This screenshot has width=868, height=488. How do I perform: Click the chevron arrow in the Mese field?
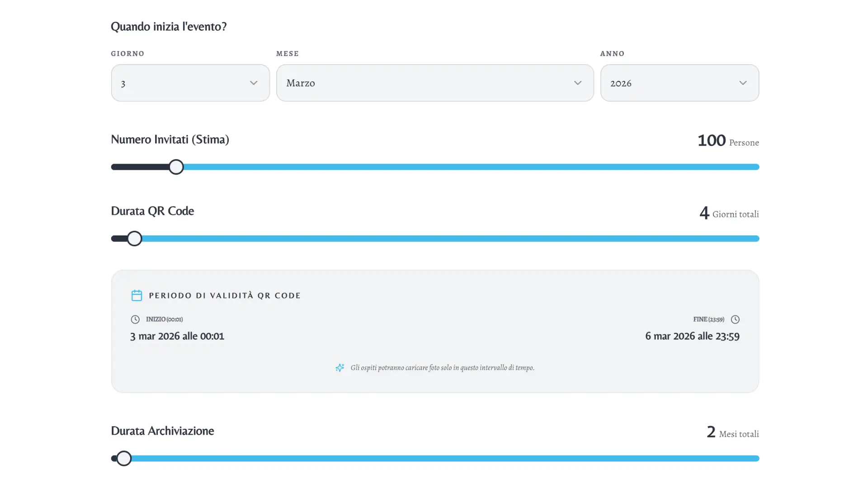[x=577, y=83]
